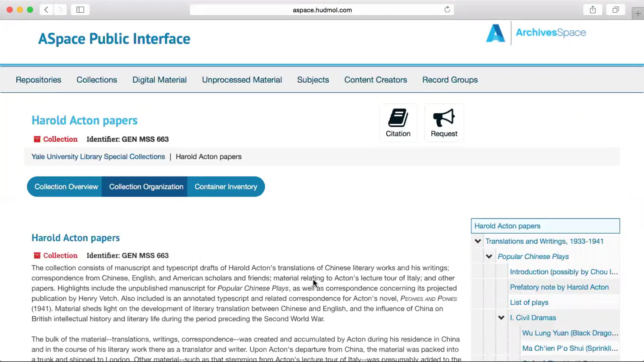Show all tabs overview icon

(616, 10)
